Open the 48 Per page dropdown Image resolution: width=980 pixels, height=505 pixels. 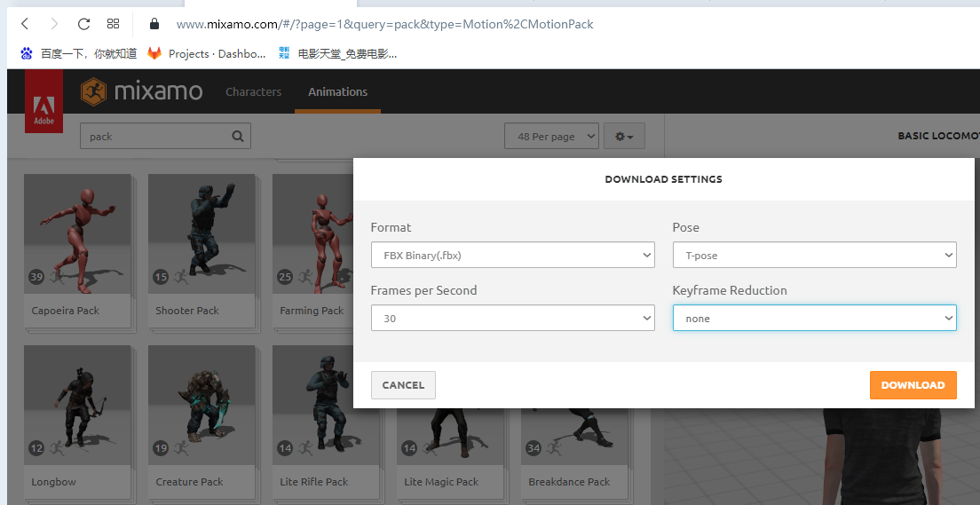pyautogui.click(x=551, y=137)
